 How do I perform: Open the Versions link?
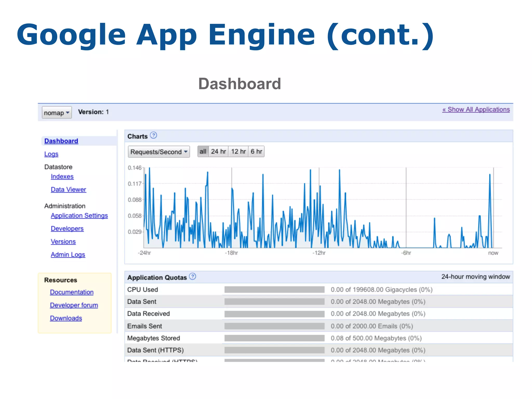tap(63, 242)
